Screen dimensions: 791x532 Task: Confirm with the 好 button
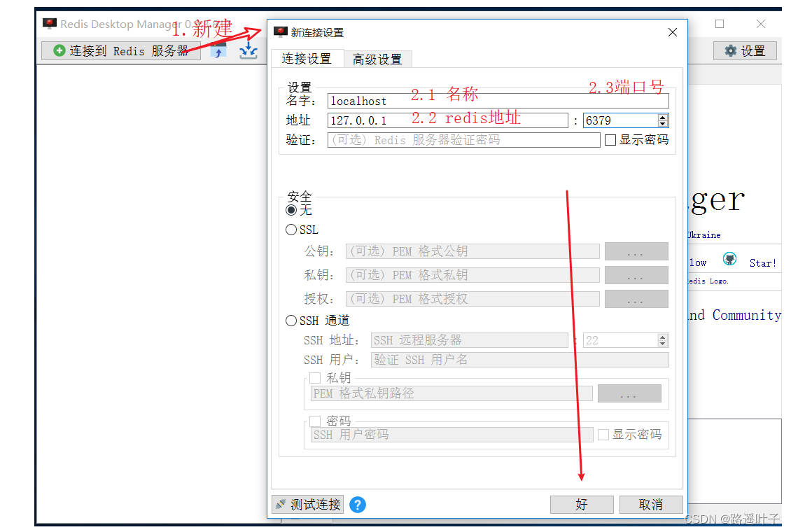[x=582, y=504]
